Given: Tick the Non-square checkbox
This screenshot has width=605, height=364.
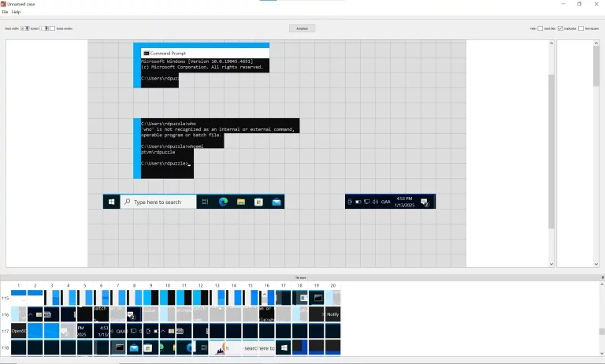Looking at the screenshot, I should [x=581, y=28].
